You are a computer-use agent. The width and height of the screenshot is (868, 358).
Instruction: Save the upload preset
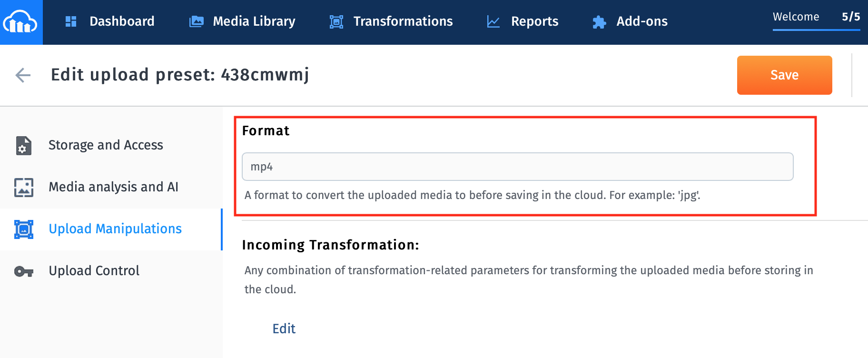(784, 75)
